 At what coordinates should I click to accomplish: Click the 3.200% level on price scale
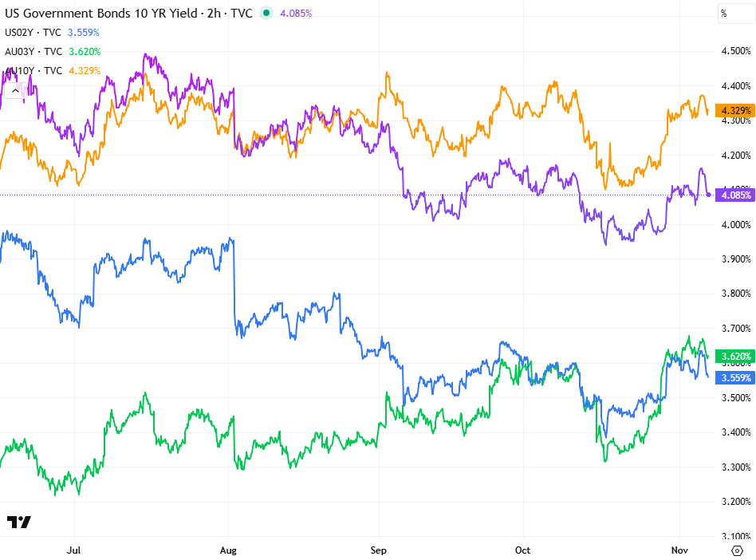[733, 502]
